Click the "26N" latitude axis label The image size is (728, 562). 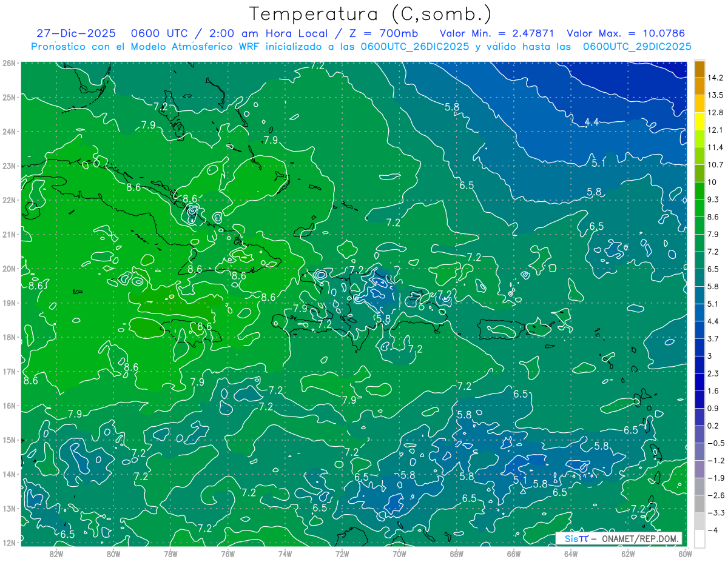(9, 63)
